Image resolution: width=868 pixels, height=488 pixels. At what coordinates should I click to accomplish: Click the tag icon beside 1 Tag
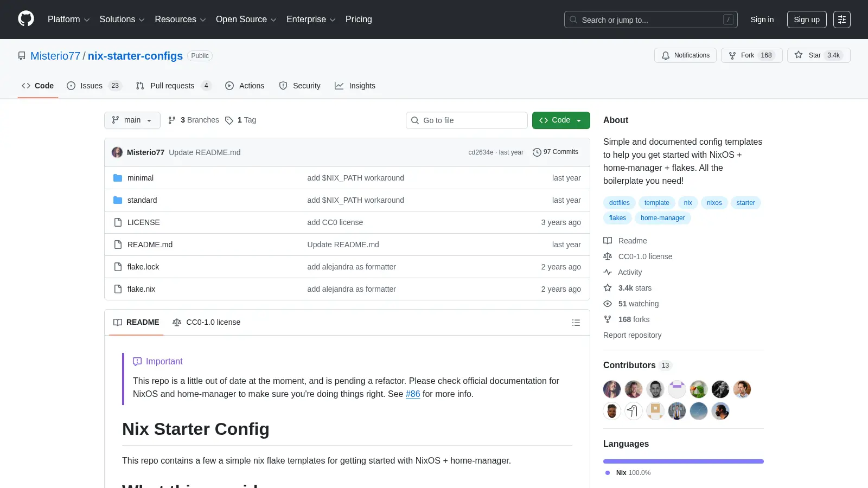coord(229,120)
